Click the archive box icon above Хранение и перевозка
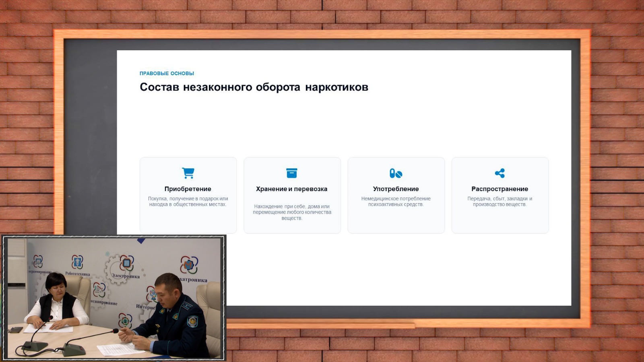This screenshot has width=644, height=362. pos(292,173)
